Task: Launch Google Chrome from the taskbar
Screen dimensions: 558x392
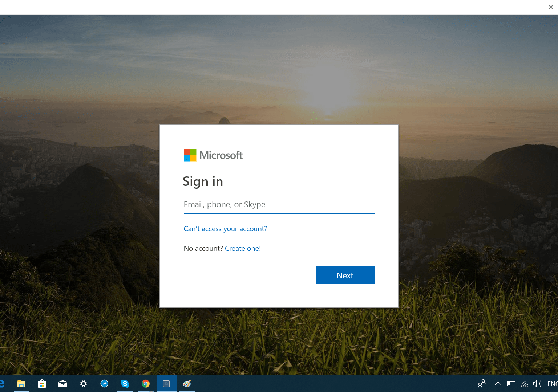Action: tap(146, 383)
